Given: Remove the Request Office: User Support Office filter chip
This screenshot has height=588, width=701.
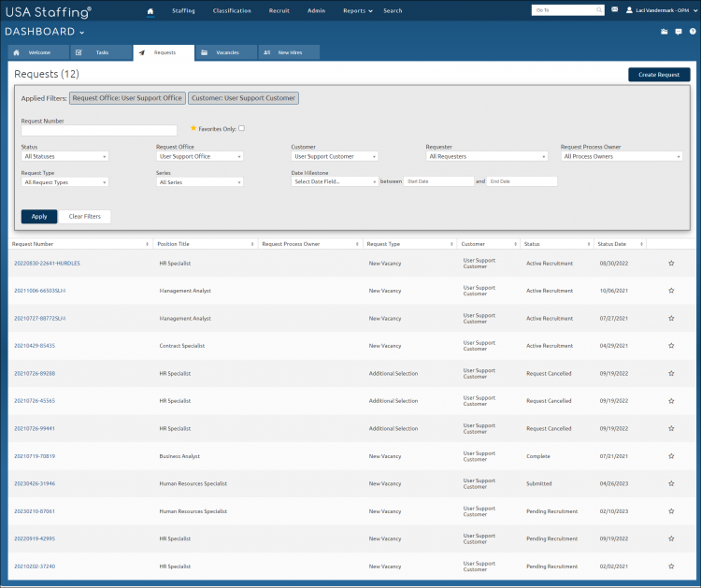Looking at the screenshot, I should pyautogui.click(x=127, y=98).
